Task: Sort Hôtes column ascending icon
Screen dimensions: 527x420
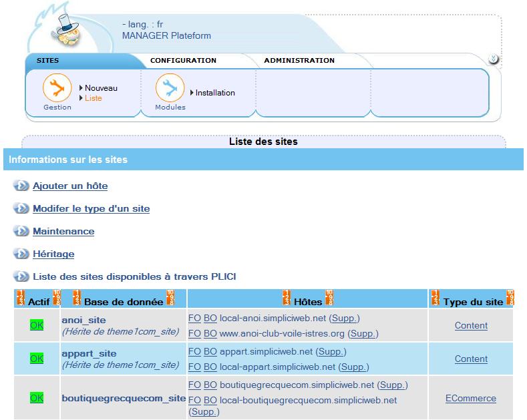Action: [x=287, y=298]
